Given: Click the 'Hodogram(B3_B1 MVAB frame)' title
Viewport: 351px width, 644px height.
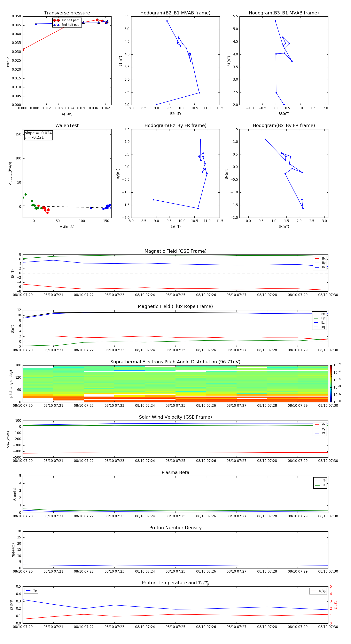Looking at the screenshot, I should click(284, 13).
